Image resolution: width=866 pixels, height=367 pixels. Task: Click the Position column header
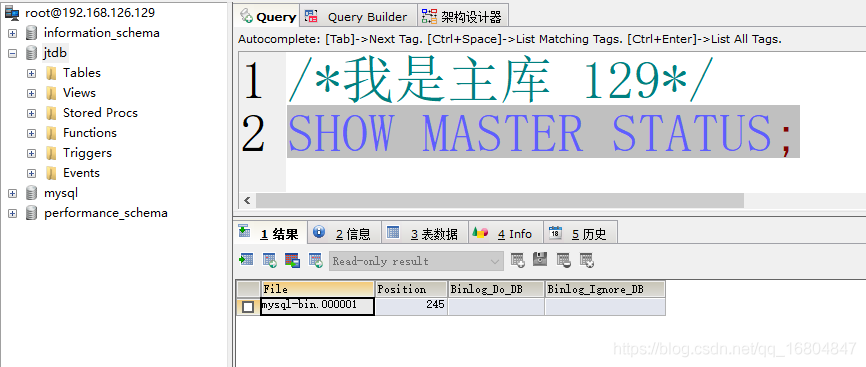(x=411, y=289)
